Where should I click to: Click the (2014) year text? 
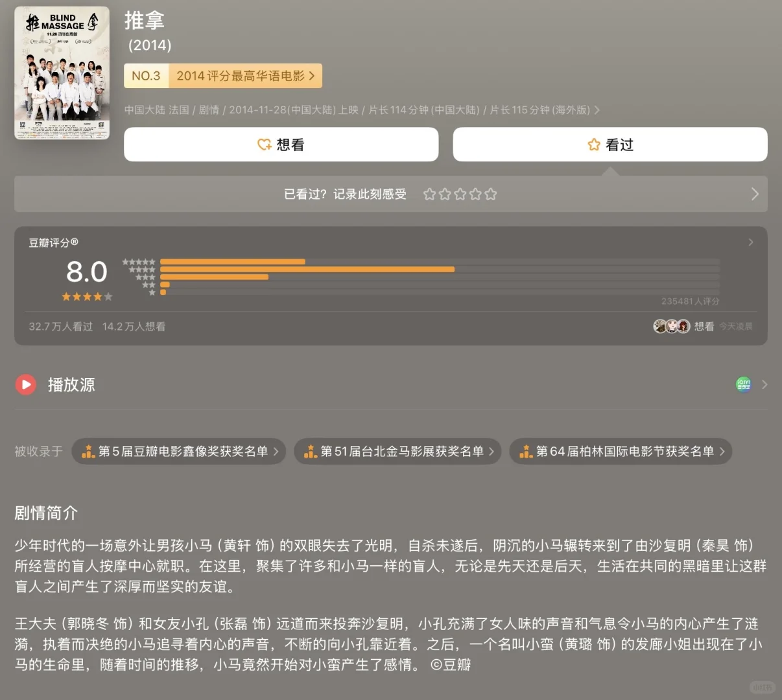click(150, 45)
